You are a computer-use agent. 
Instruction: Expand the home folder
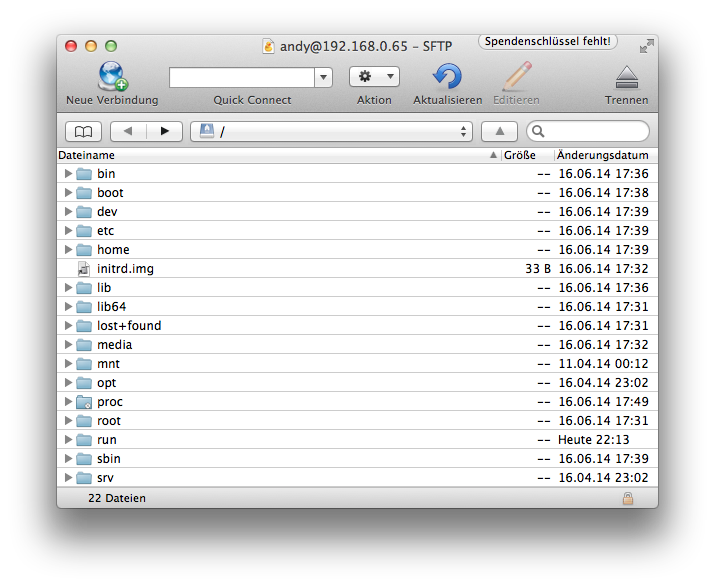pyautogui.click(x=68, y=250)
